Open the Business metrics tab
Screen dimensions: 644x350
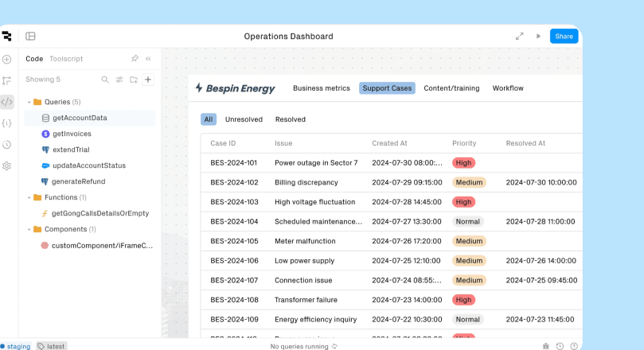tap(321, 88)
